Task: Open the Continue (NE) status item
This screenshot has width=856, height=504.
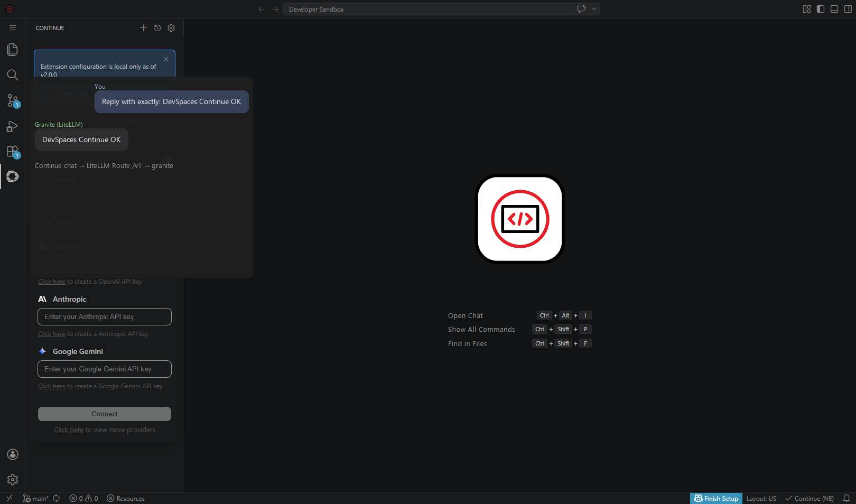Action: tap(810, 498)
